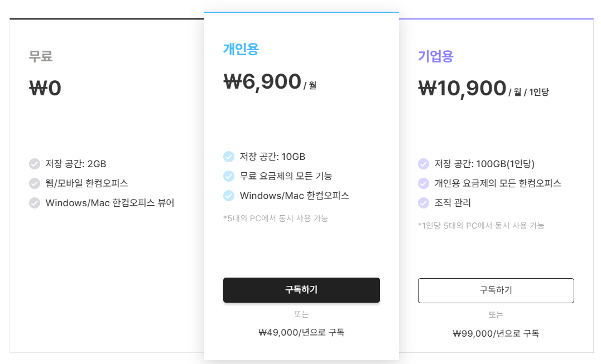Click the ₩10,900 monthly price text
601x364 pixels.
click(x=461, y=88)
